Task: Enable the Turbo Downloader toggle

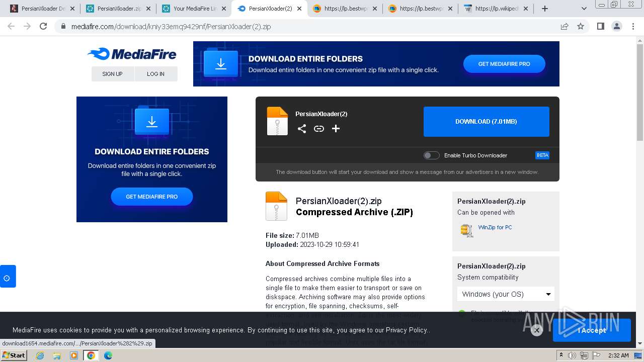Action: coord(431,155)
